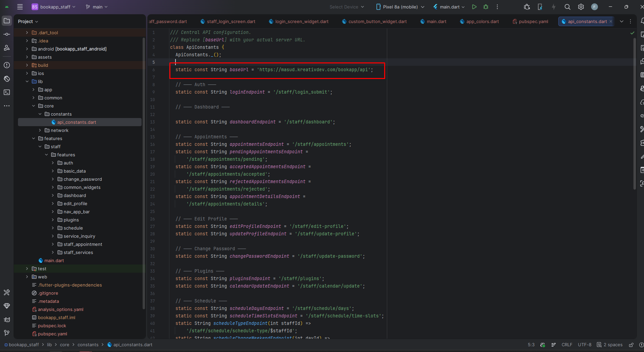Select api_constants.dart in project tree
644x352 pixels.
80,122
